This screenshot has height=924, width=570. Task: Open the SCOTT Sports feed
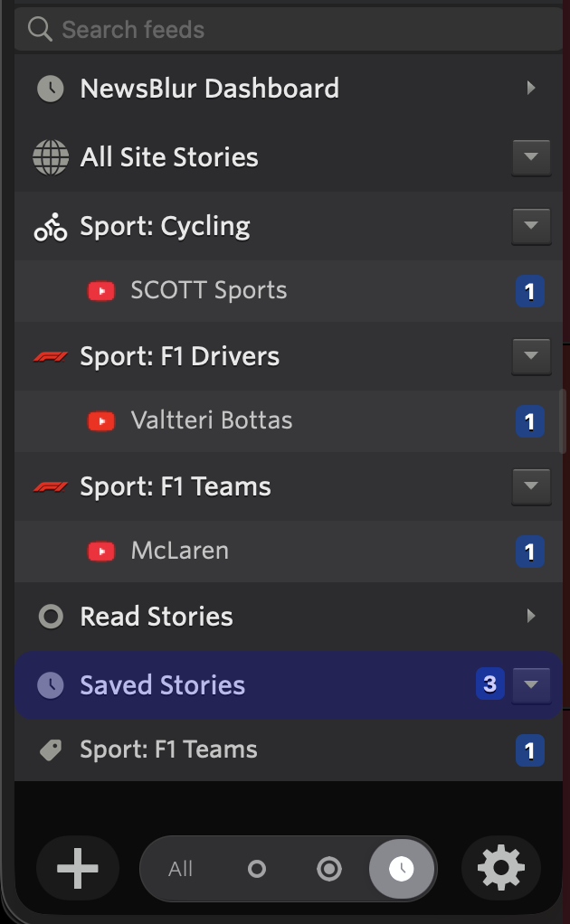pos(209,290)
